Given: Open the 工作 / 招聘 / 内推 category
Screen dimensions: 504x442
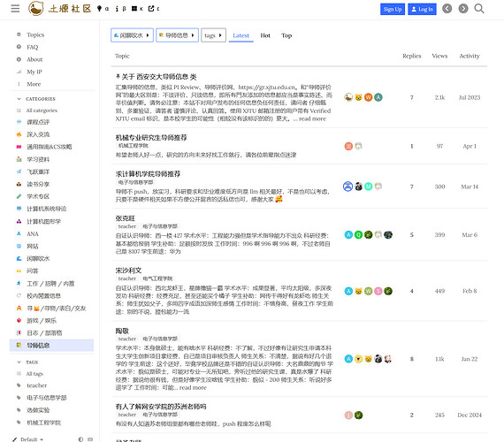Looking at the screenshot, I should 50,283.
